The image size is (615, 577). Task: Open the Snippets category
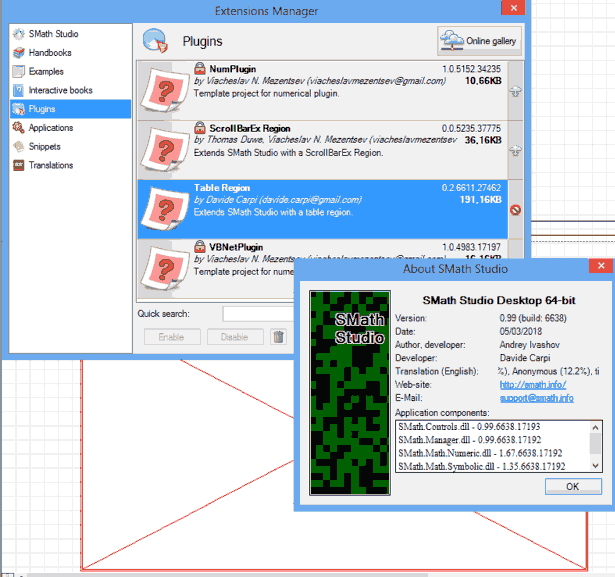(45, 146)
